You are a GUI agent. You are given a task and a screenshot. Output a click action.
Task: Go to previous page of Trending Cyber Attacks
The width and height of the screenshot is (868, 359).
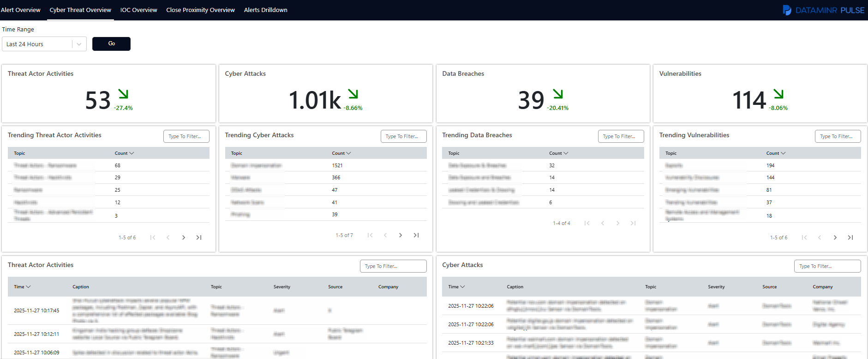coord(385,235)
